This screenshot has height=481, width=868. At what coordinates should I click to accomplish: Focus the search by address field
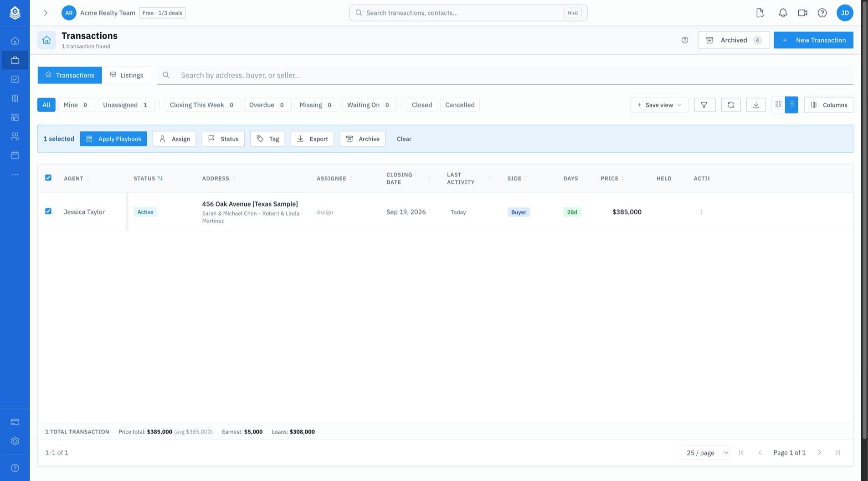[x=505, y=75]
